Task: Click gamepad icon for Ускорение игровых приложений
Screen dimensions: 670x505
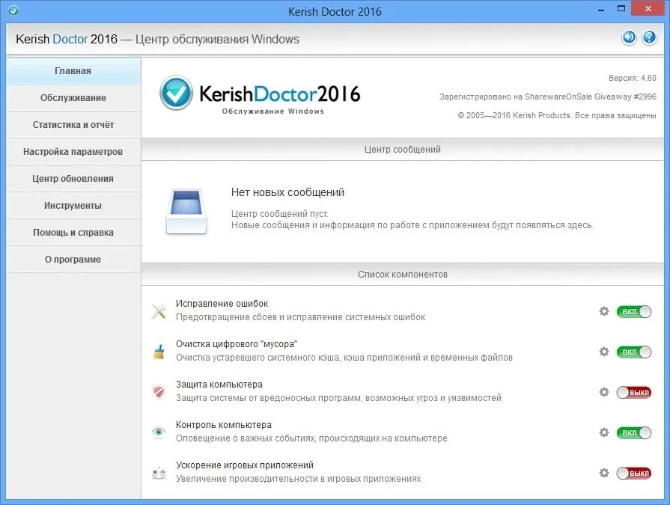Action: pos(159,473)
